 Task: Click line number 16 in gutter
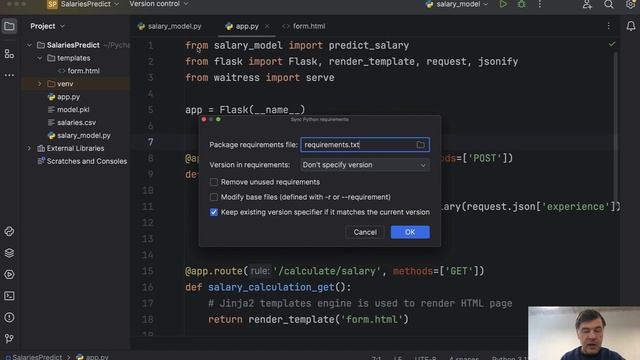[148, 287]
